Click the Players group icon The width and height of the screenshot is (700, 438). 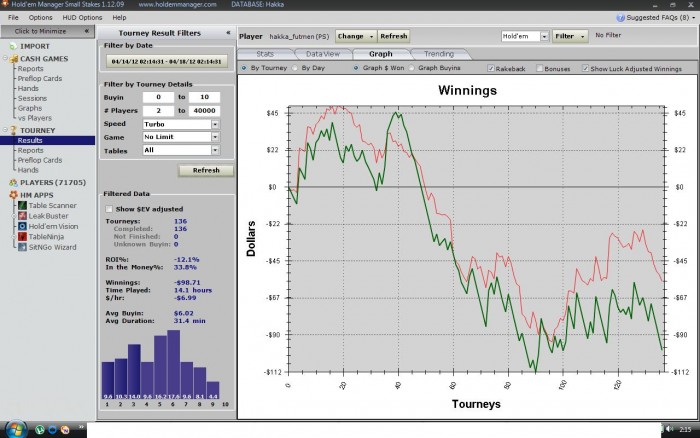[13, 183]
